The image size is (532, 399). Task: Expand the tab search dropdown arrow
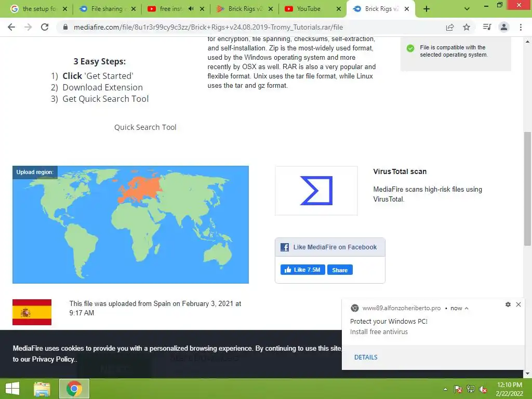click(467, 9)
